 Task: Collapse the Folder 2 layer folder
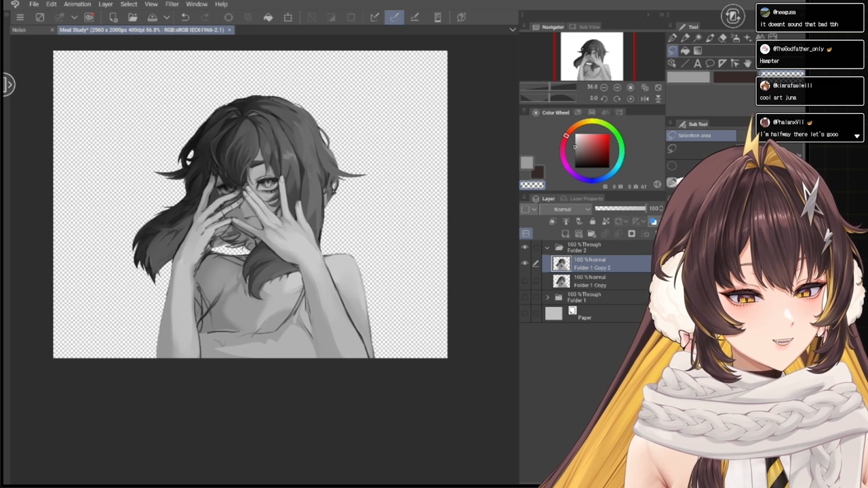(547, 247)
